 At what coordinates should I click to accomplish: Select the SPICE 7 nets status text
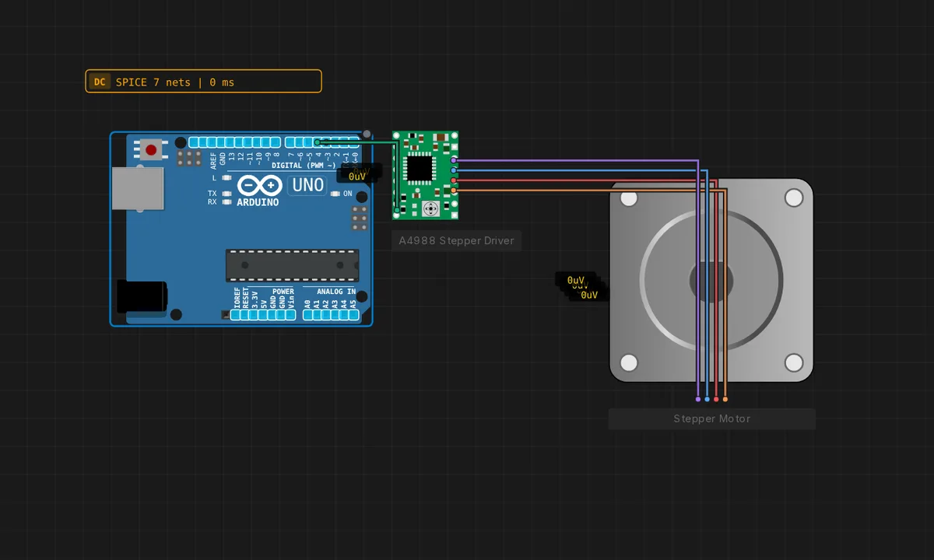[x=175, y=82]
